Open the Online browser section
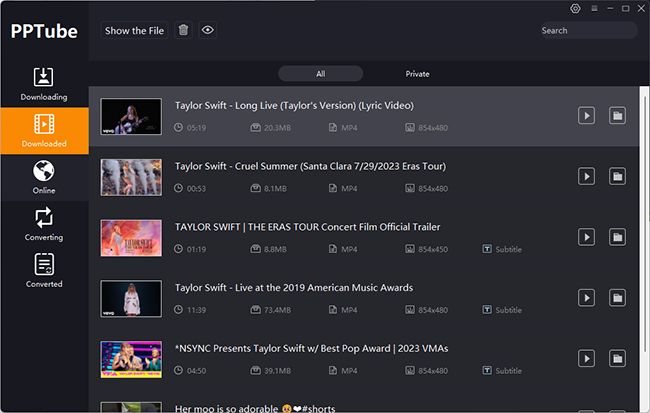The image size is (650, 413). [x=44, y=177]
